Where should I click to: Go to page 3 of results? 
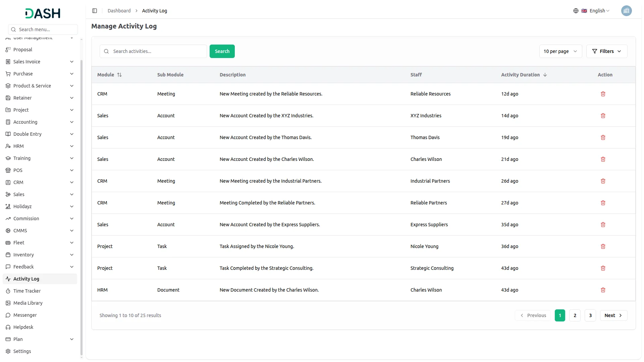pyautogui.click(x=590, y=315)
